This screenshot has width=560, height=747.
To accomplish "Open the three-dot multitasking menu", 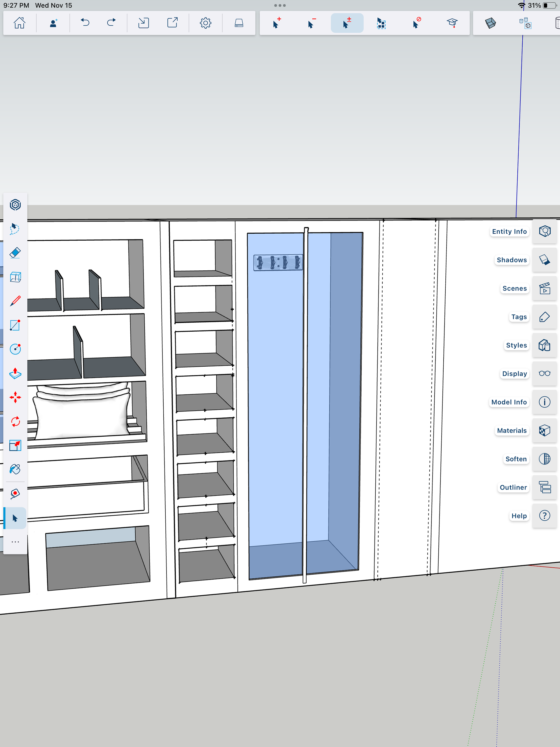I will coord(280,6).
